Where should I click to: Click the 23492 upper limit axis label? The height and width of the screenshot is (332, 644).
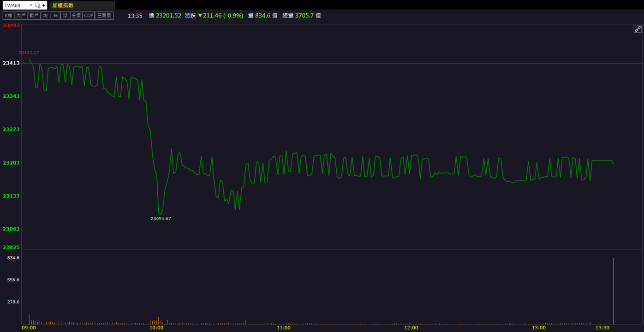pyautogui.click(x=12, y=25)
